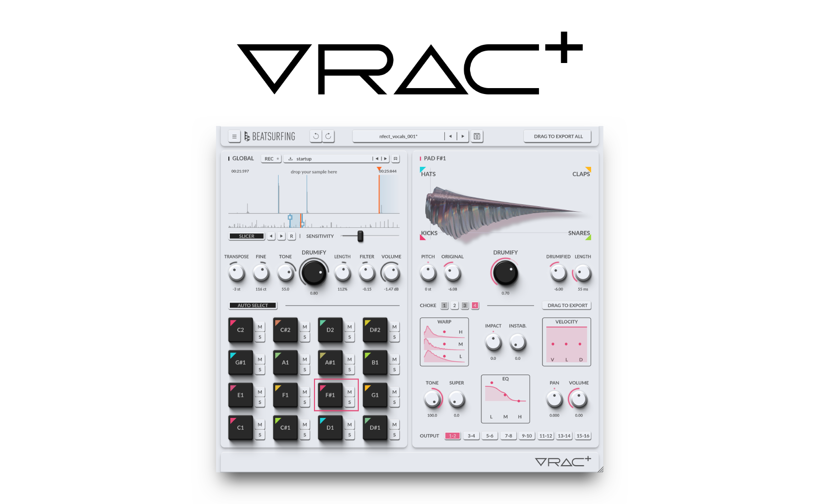Trigger pad C#2
819x504 pixels.
(x=285, y=330)
